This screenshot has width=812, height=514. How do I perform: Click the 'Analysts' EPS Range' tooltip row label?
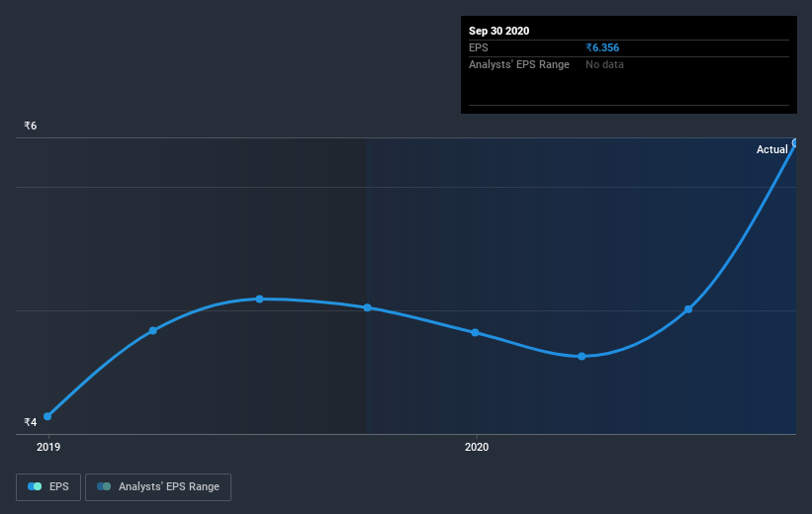coord(519,64)
